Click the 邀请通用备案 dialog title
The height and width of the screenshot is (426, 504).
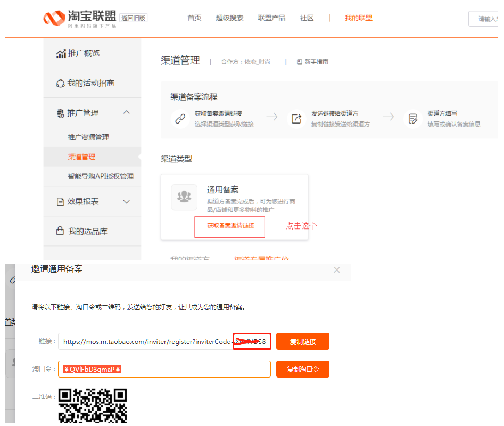(57, 269)
